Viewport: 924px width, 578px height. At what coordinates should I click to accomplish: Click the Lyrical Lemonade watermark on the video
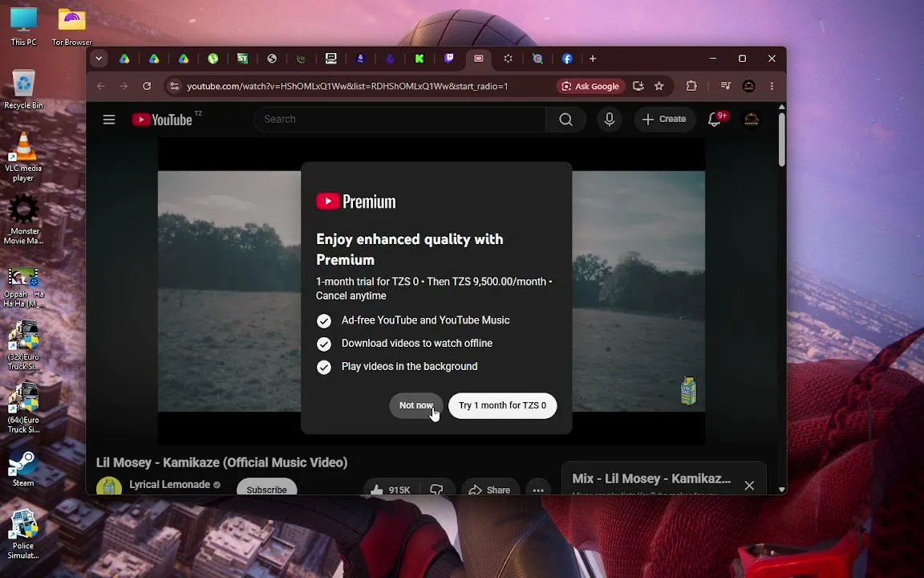689,390
